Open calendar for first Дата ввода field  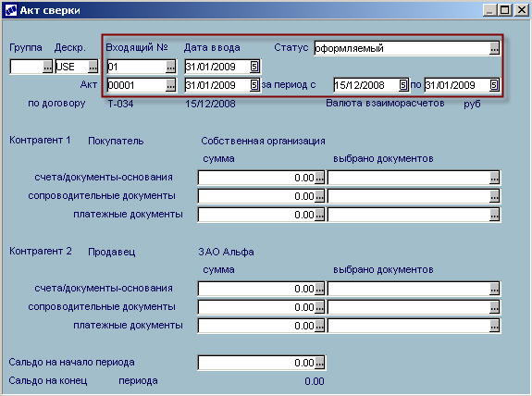coord(254,67)
